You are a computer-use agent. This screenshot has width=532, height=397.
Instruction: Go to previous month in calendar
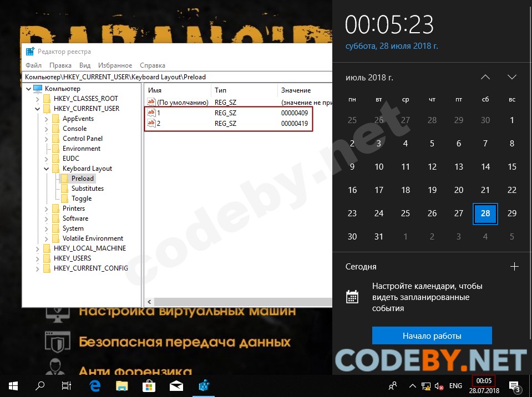(x=485, y=77)
